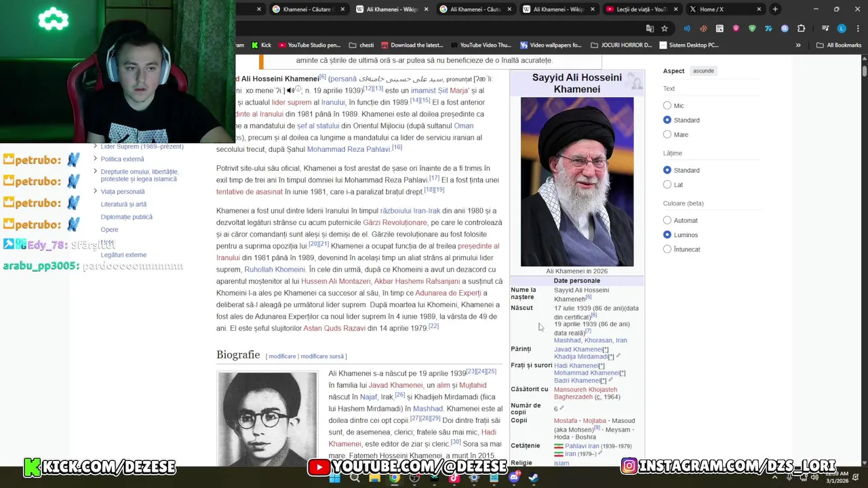Screen dimensions: 868x488
Task: Open Video wallpapers bookmark
Action: (551, 45)
